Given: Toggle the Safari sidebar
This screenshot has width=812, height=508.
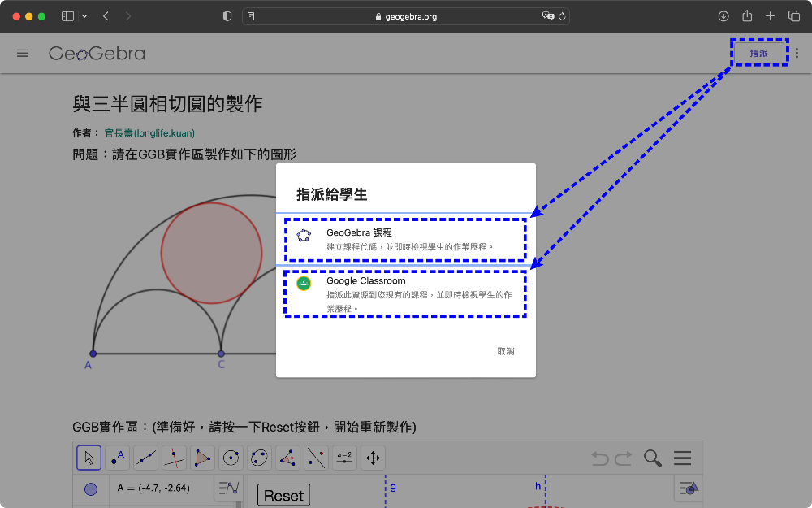Looking at the screenshot, I should click(x=68, y=16).
